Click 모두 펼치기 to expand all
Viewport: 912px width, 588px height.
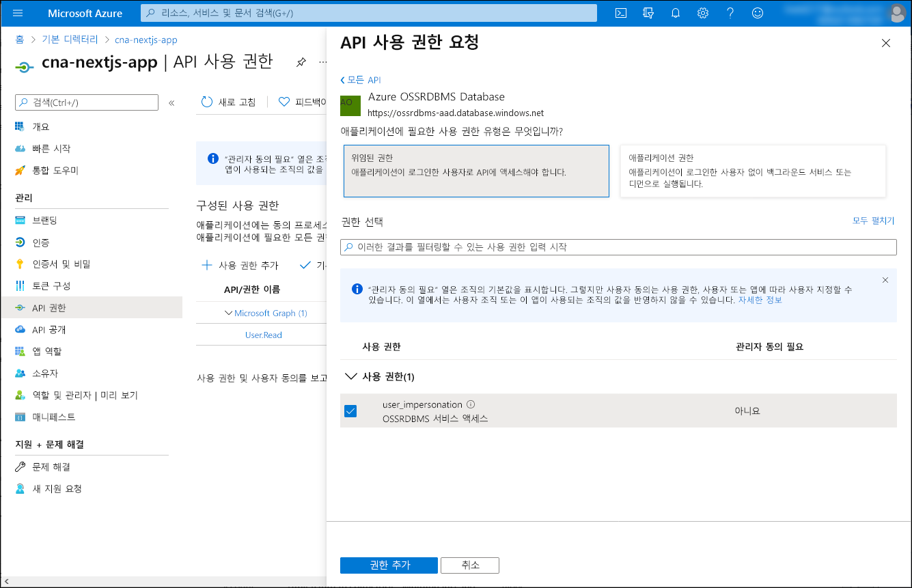[x=873, y=221]
